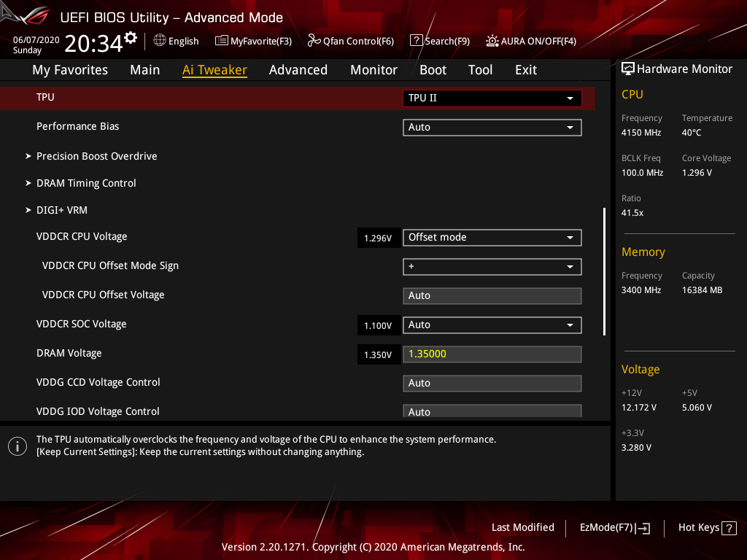Click the settings list scrollbar
Viewport: 747px width, 560px height.
pos(604,271)
